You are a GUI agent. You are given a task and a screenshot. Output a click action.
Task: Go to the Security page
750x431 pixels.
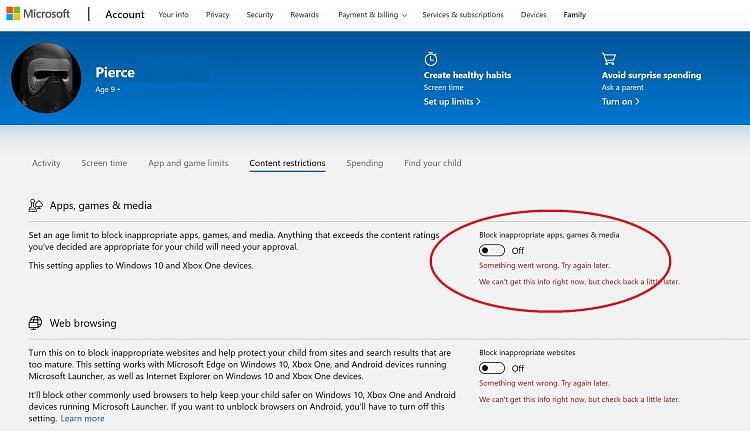[260, 15]
